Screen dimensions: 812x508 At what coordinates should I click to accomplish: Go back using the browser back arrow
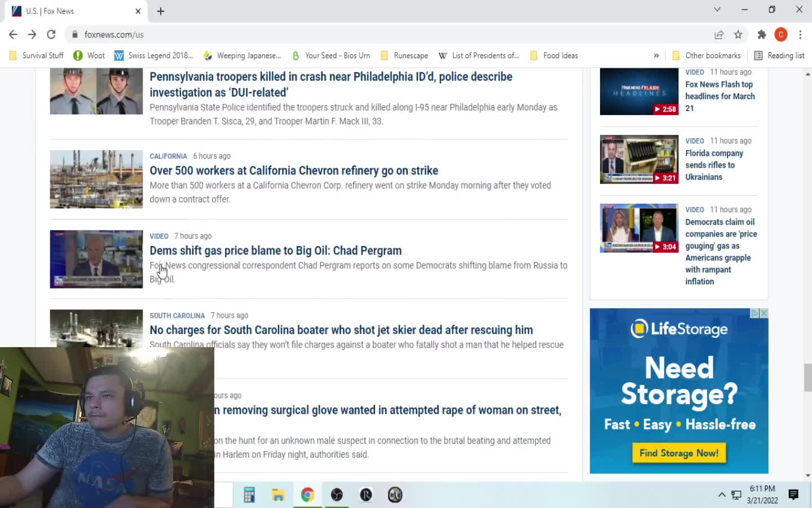pos(13,34)
